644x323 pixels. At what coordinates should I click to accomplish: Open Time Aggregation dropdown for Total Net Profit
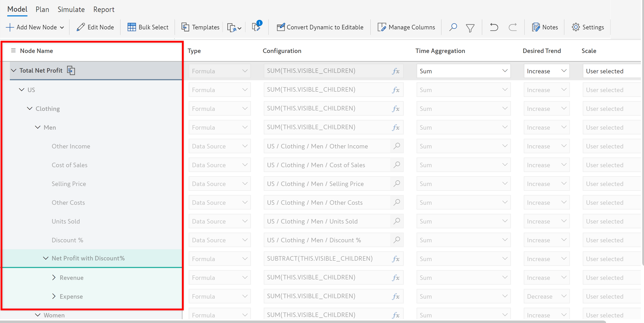coord(463,71)
